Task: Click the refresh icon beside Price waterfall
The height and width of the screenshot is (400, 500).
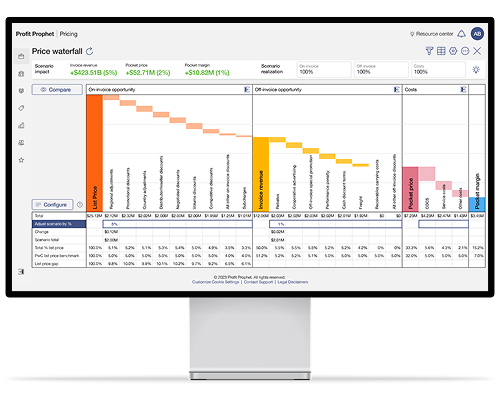Action: tap(89, 51)
